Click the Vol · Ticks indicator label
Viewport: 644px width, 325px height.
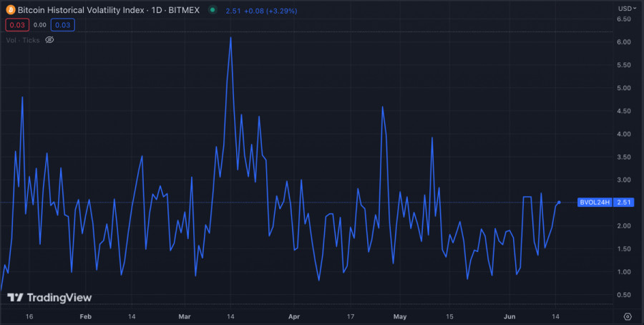[x=23, y=40]
